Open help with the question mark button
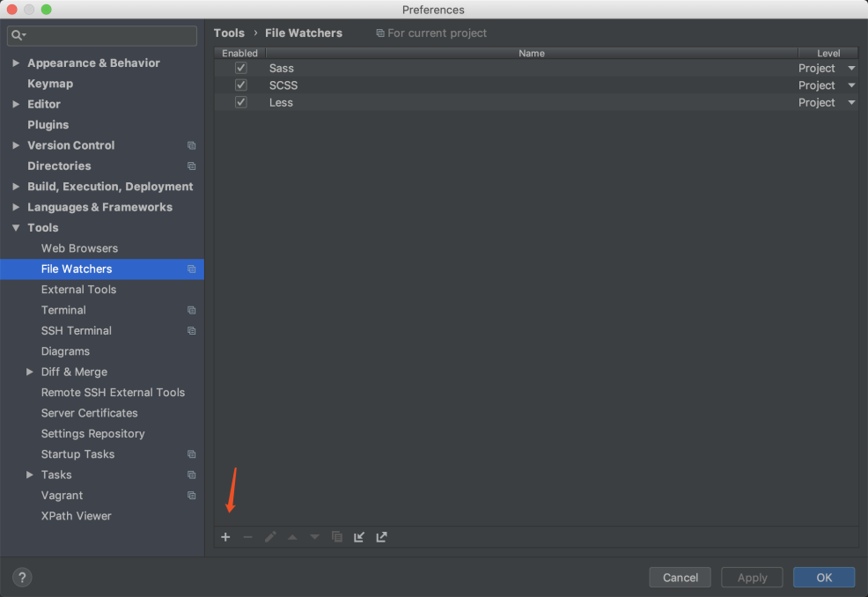 (23, 578)
